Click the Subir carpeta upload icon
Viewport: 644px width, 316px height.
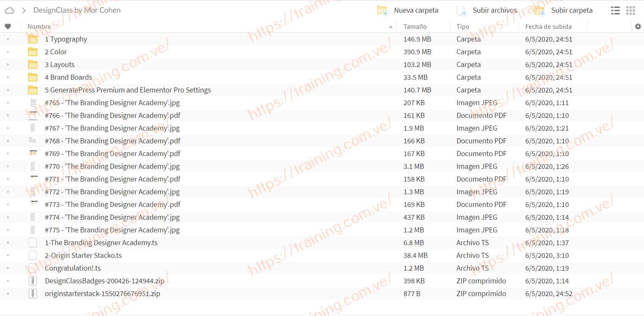539,11
